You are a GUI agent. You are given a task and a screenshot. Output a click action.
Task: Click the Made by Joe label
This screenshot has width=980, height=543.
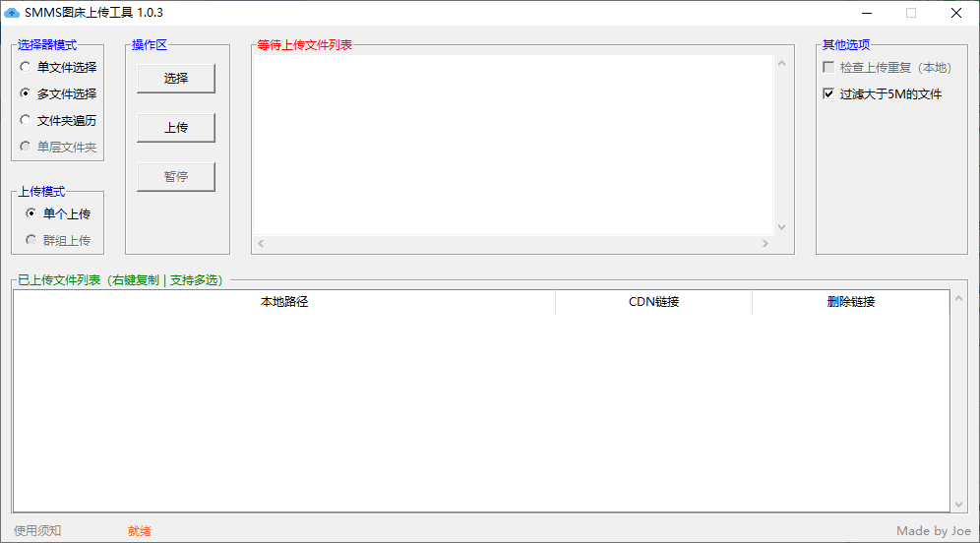click(934, 530)
